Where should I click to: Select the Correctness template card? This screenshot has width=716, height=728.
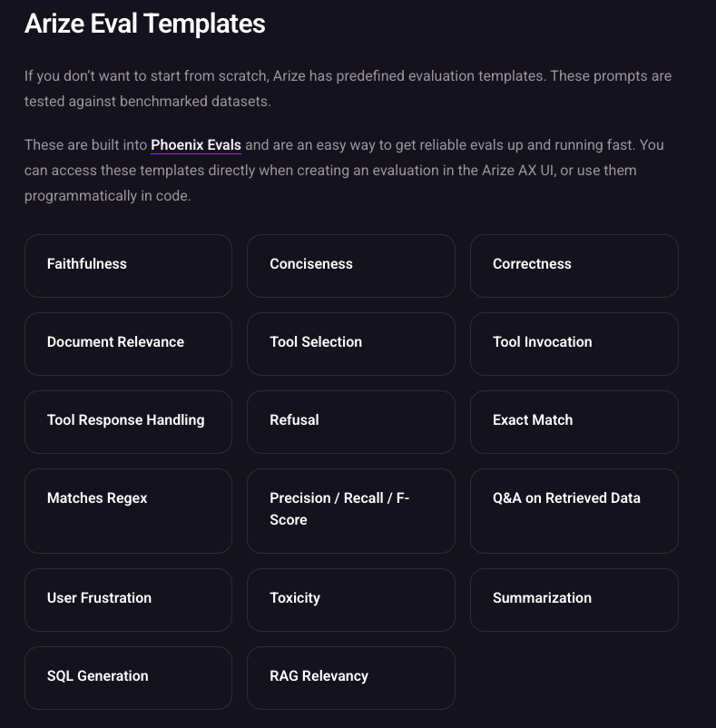(x=574, y=265)
